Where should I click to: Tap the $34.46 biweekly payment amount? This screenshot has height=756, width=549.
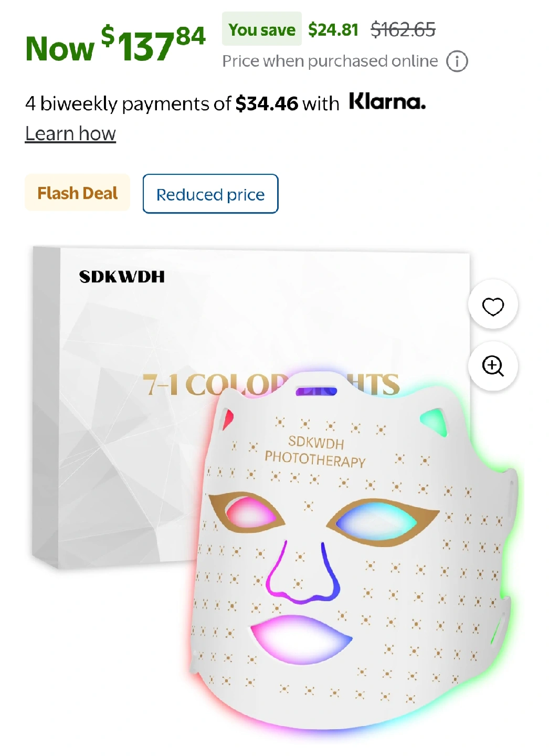[267, 103]
